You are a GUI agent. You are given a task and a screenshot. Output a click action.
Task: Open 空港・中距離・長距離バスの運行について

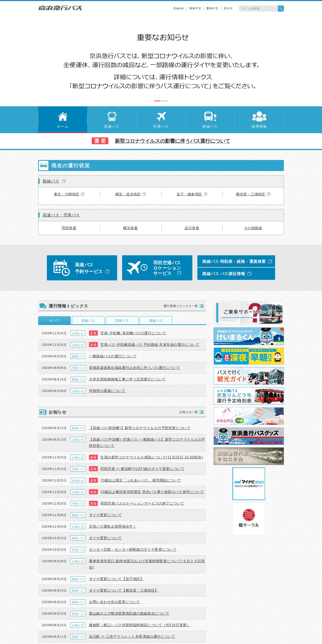(x=133, y=333)
